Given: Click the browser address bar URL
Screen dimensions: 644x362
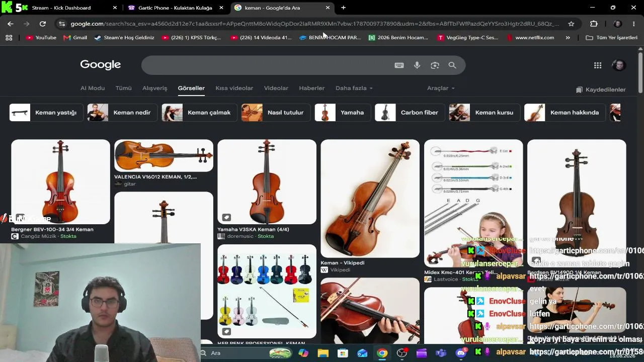Looking at the screenshot, I should (x=314, y=24).
